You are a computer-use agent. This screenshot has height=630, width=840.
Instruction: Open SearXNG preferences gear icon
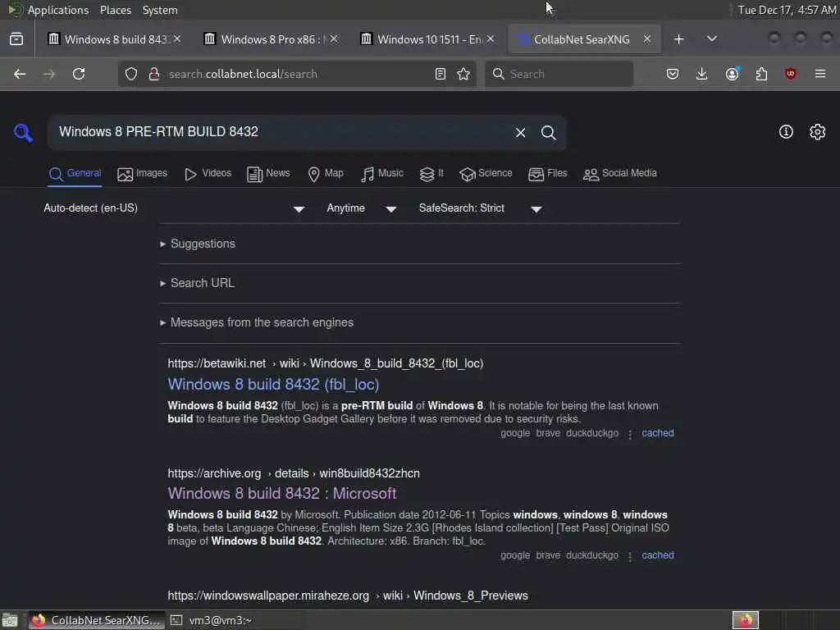[818, 132]
